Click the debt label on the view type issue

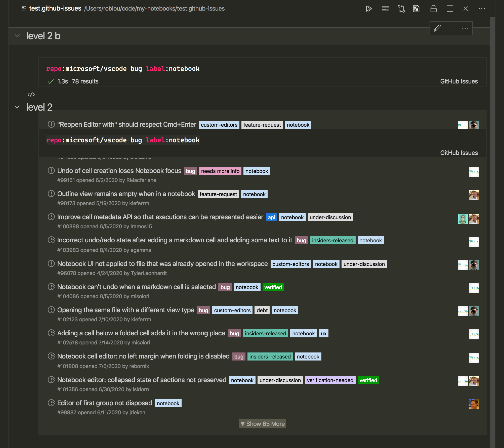point(262,310)
